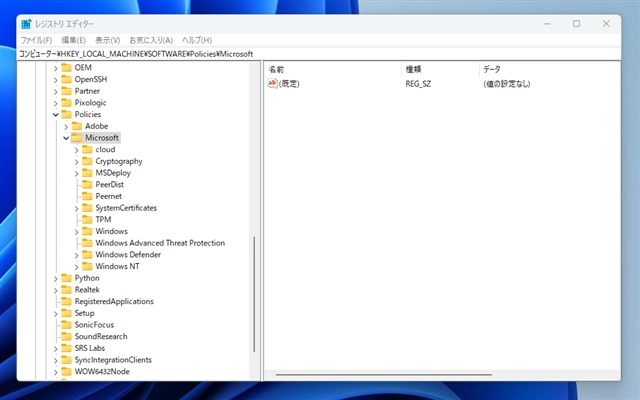The height and width of the screenshot is (400, 640).
Task: Minimize the Registry Editor window
Action: pos(547,24)
